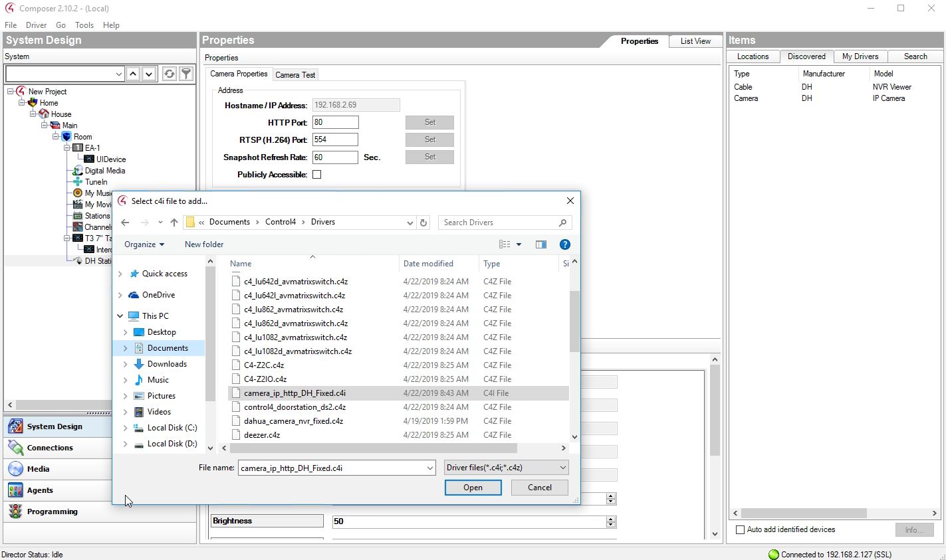Toggle the preview pane icon in dialog
Viewport: 946px width, 560px height.
tap(541, 244)
